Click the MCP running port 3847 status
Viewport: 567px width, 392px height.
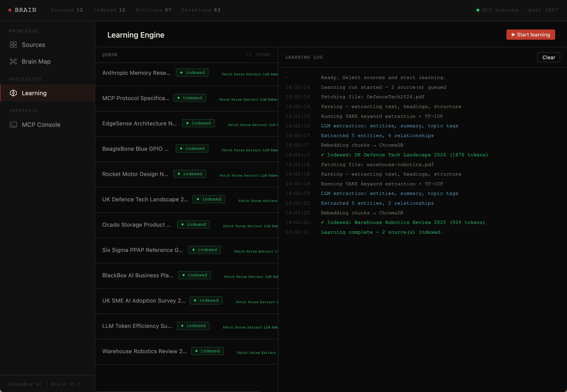click(517, 10)
